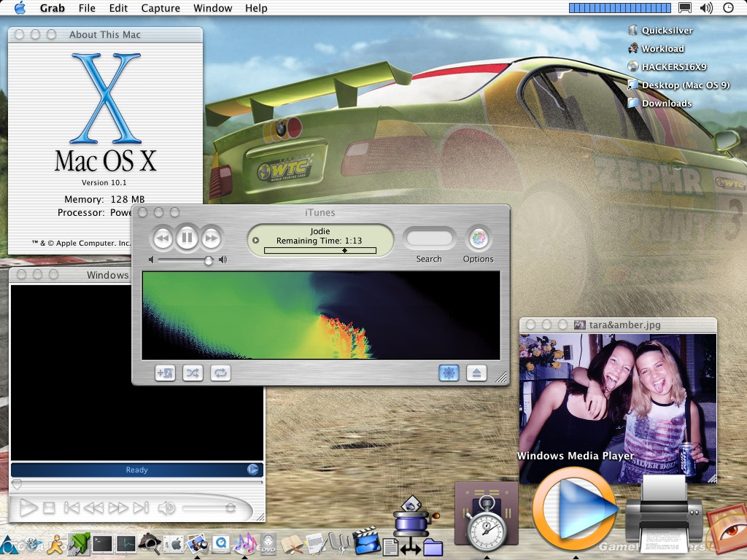Open Sherlock from the Dock
The image size is (747, 560).
point(150,543)
